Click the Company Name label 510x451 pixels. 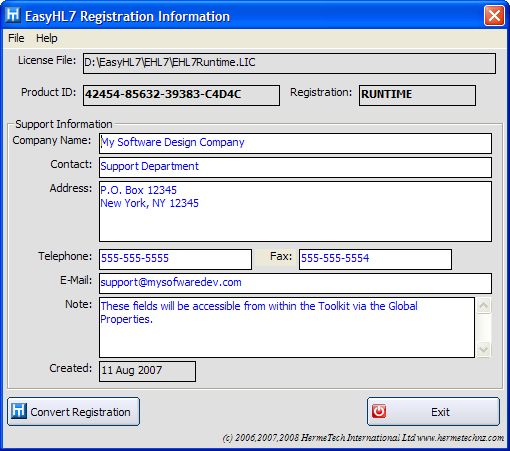click(x=52, y=140)
